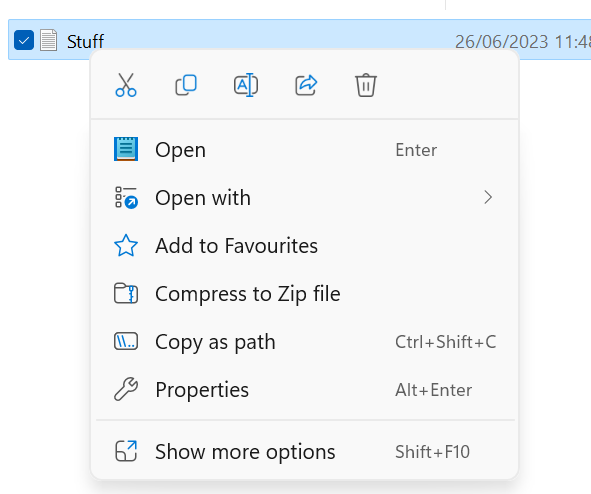
Task: Select the Open entry
Action: coord(305,150)
